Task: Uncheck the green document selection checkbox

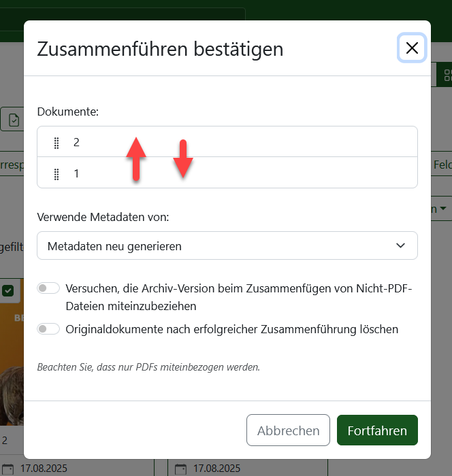Action: pos(8,290)
